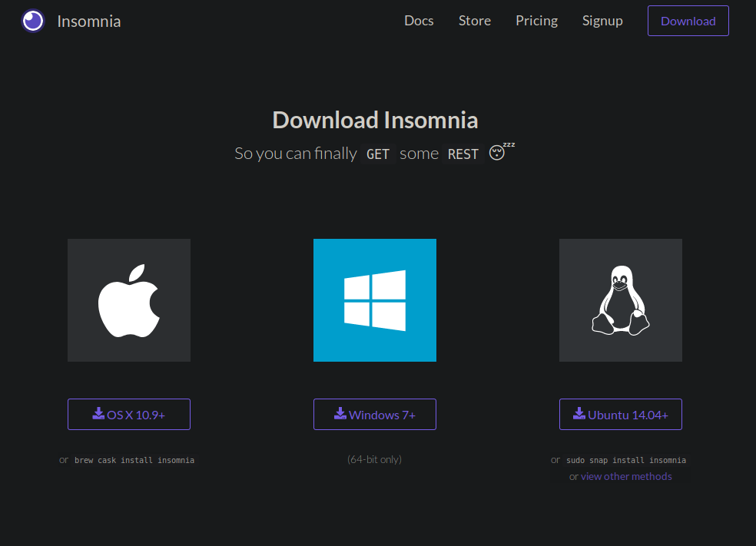Screen dimensions: 756x546
Task: Go to the Pricing page
Action: point(536,21)
